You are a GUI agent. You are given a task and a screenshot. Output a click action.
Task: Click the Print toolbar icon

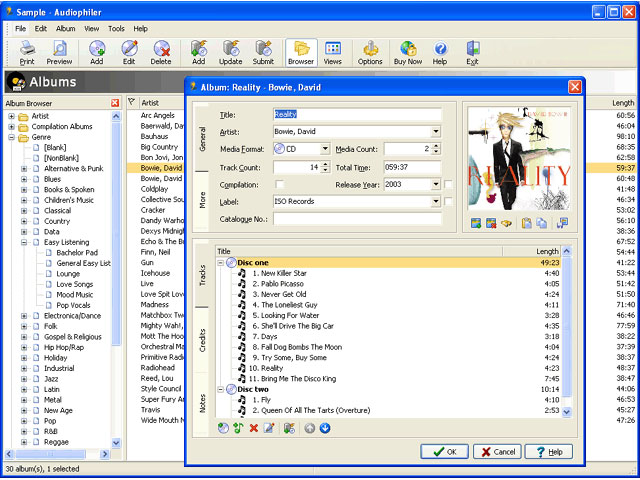pos(27,53)
